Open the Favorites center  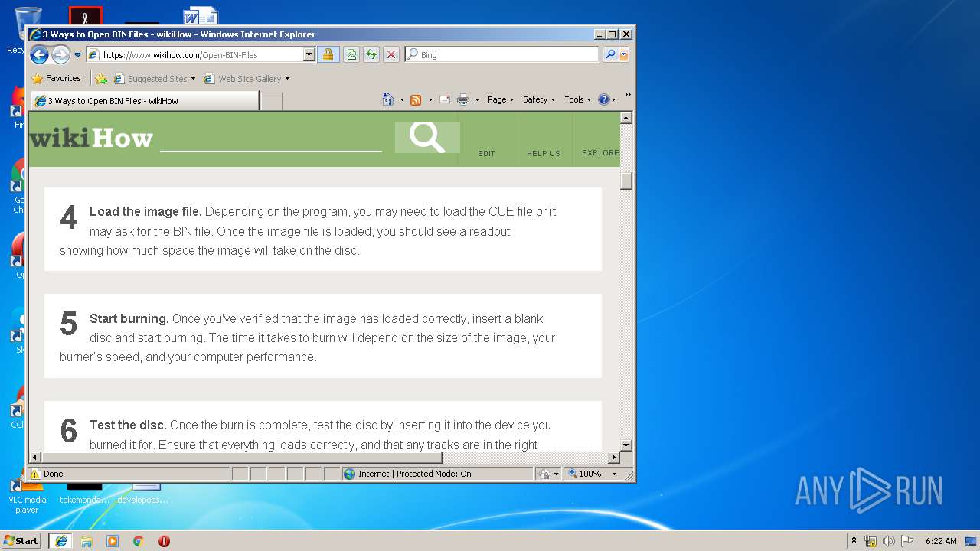tap(56, 78)
